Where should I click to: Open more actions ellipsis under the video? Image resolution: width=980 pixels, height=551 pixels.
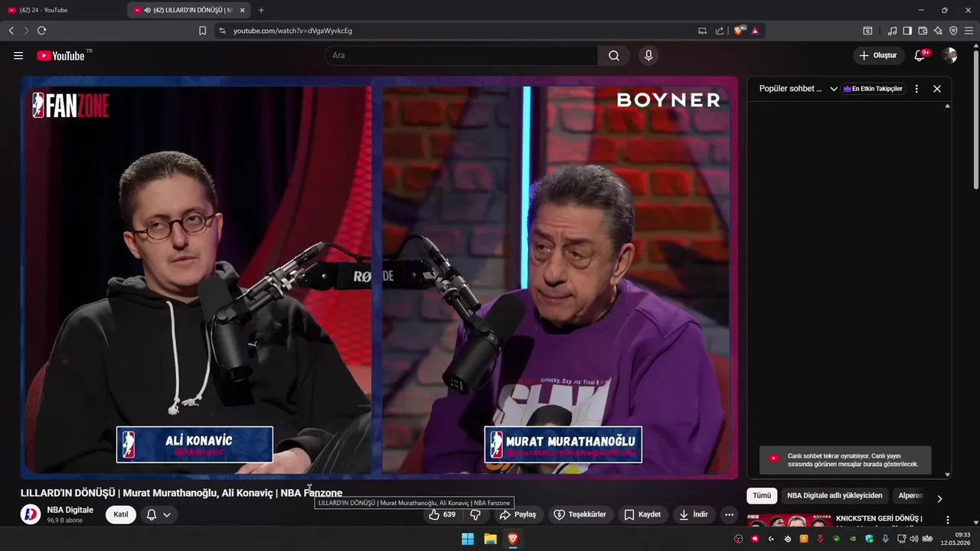(x=729, y=514)
